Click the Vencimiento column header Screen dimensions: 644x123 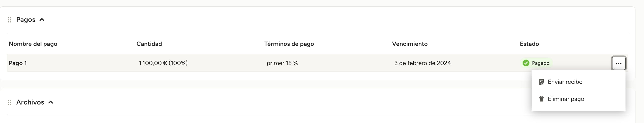pyautogui.click(x=409, y=44)
